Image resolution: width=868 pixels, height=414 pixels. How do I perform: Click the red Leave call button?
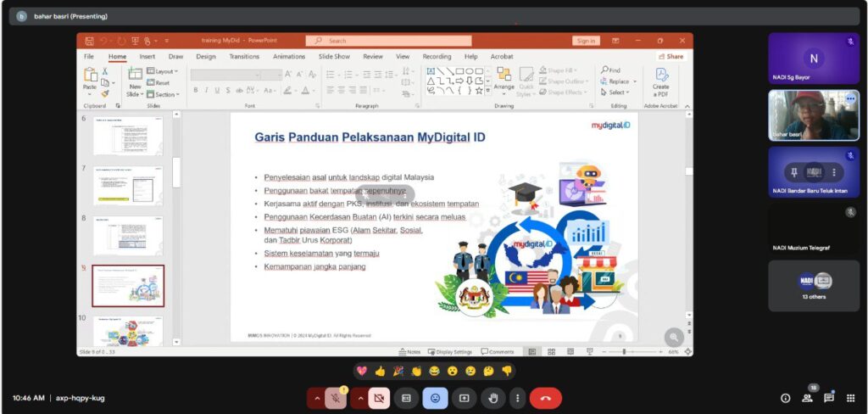545,397
